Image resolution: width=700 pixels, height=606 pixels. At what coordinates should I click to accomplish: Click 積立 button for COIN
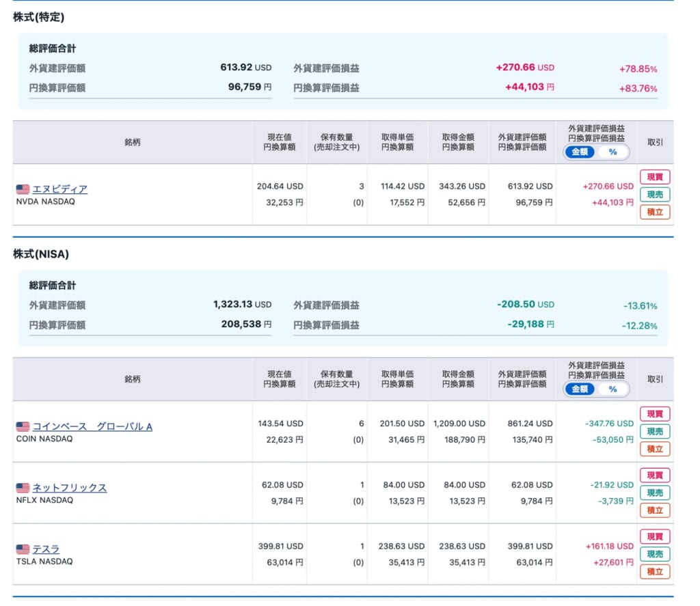[x=655, y=449]
